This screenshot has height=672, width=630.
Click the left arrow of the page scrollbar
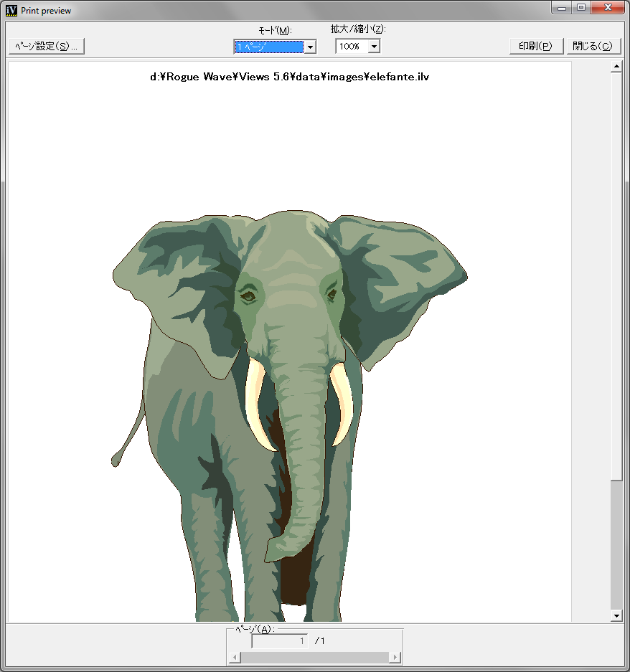235,657
